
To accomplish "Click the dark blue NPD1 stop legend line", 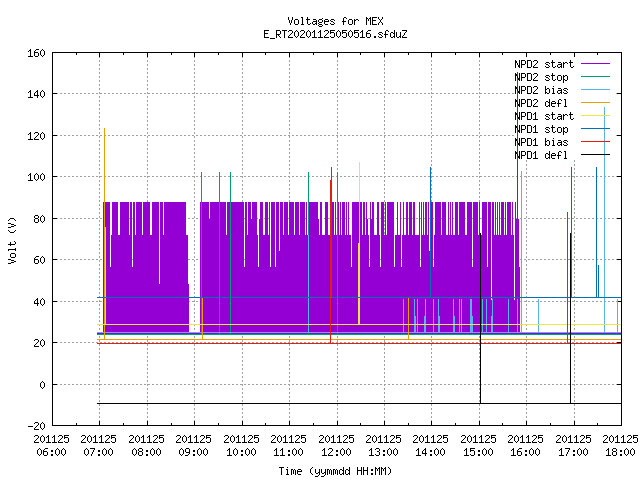I will 595,129.
